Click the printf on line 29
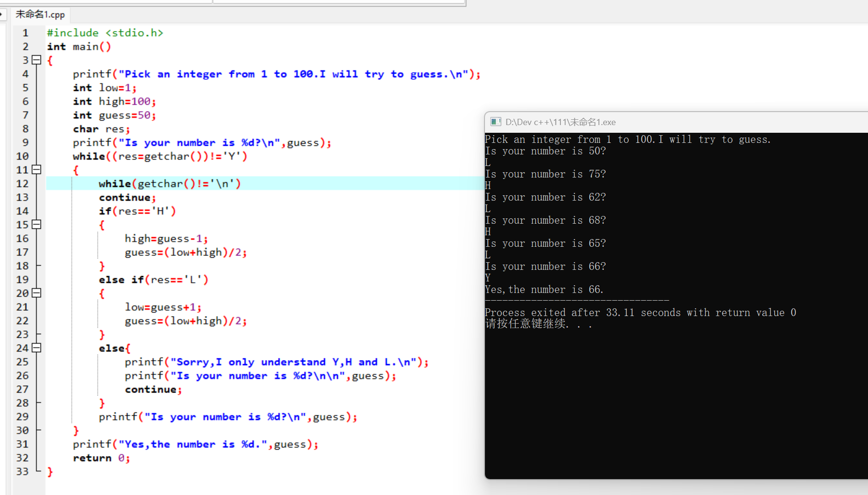Screen dimensions: 868x495 tap(228, 417)
